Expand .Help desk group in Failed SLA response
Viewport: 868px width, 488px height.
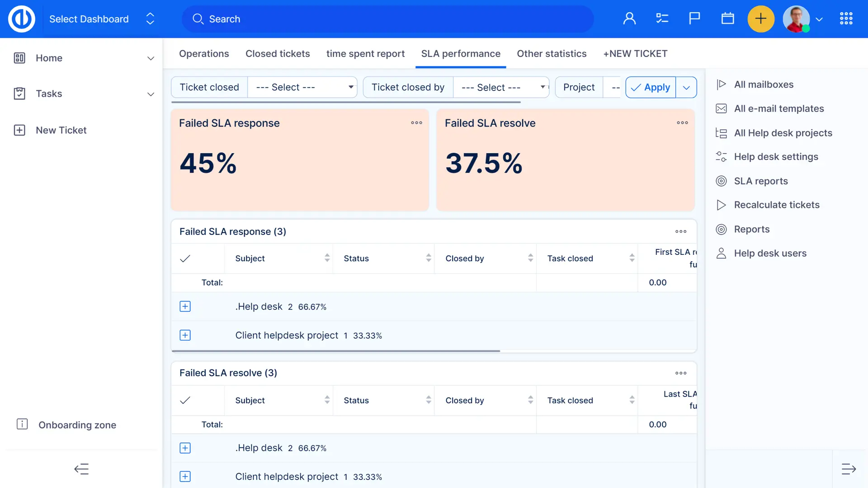pyautogui.click(x=185, y=306)
